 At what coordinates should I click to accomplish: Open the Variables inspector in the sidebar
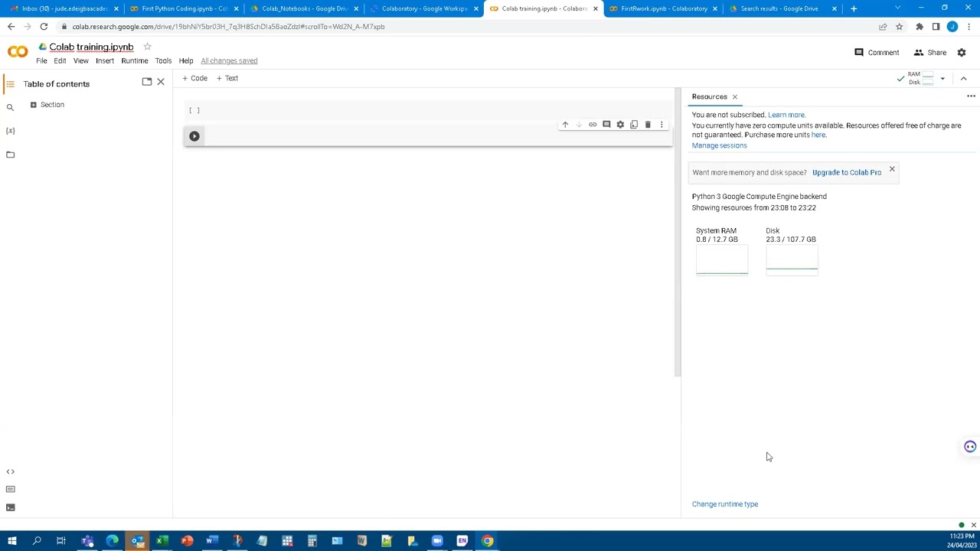(x=10, y=131)
